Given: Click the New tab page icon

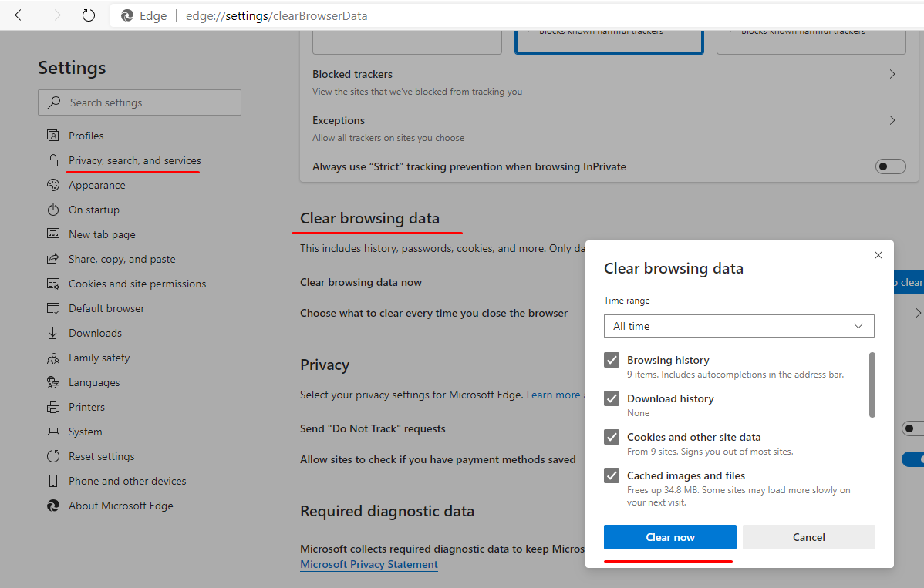Looking at the screenshot, I should coord(53,234).
